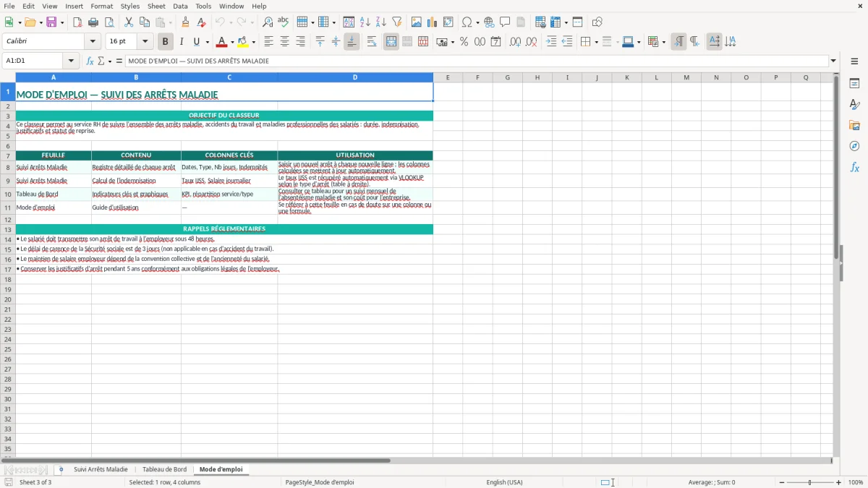Sort descending icon
Screen dimensions: 868x488
[x=380, y=22]
